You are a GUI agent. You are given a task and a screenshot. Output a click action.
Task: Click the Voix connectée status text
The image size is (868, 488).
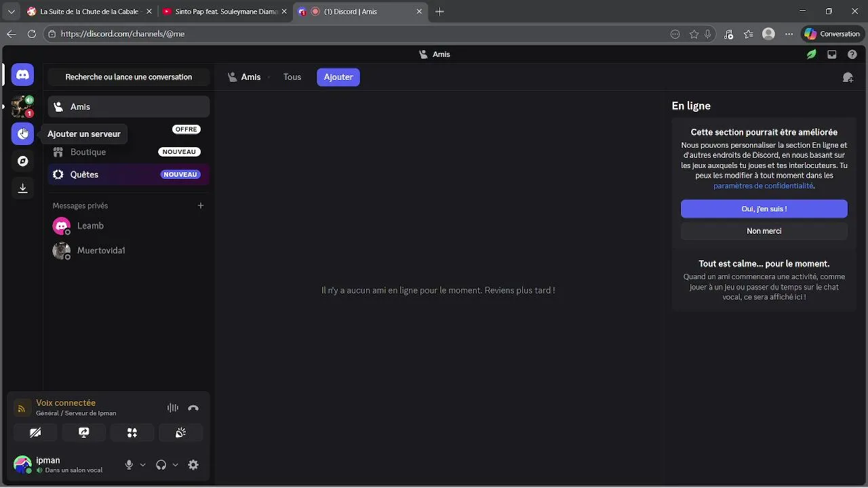66,403
